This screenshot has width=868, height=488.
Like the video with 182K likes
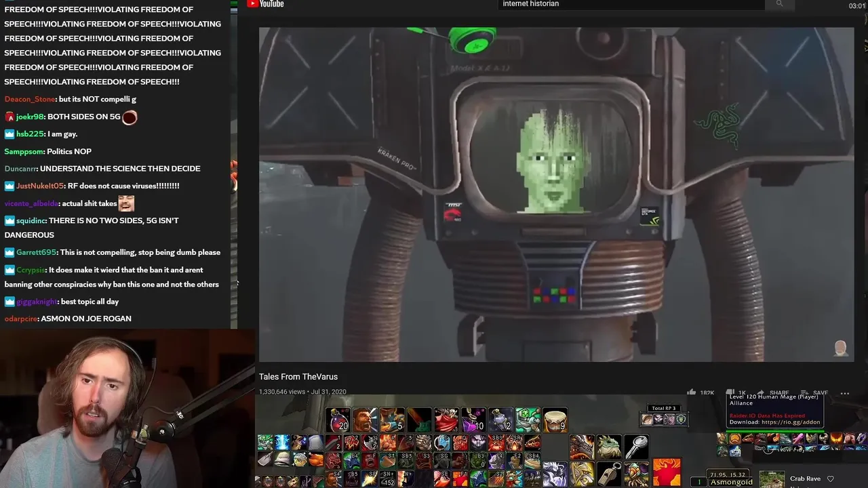pos(701,392)
